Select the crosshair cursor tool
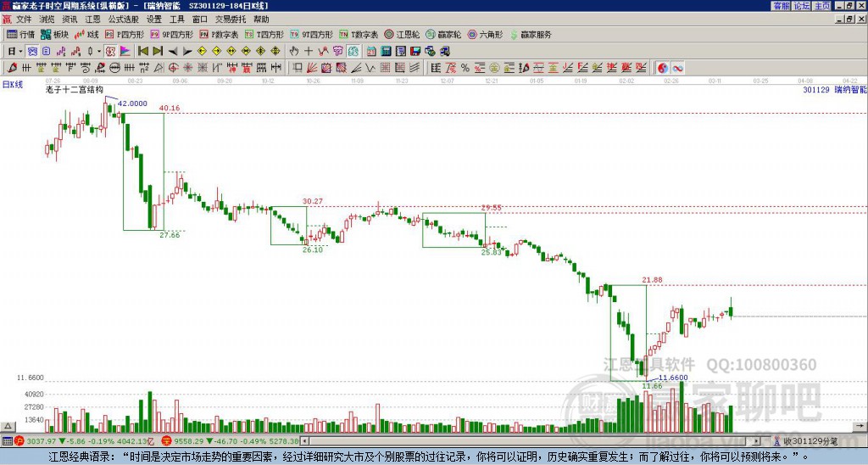This screenshot has width=868, height=465. click(309, 52)
